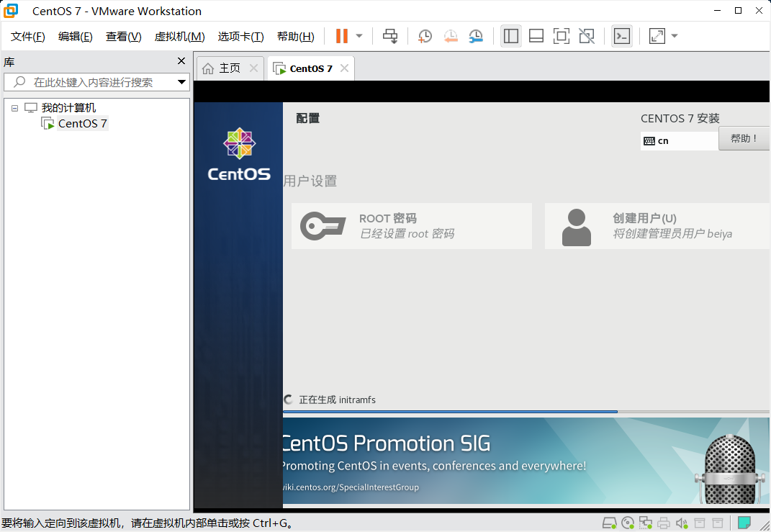Viewport: 771px width, 532px height.
Task: Click the VMware Workstation title bar icon
Action: (11, 10)
